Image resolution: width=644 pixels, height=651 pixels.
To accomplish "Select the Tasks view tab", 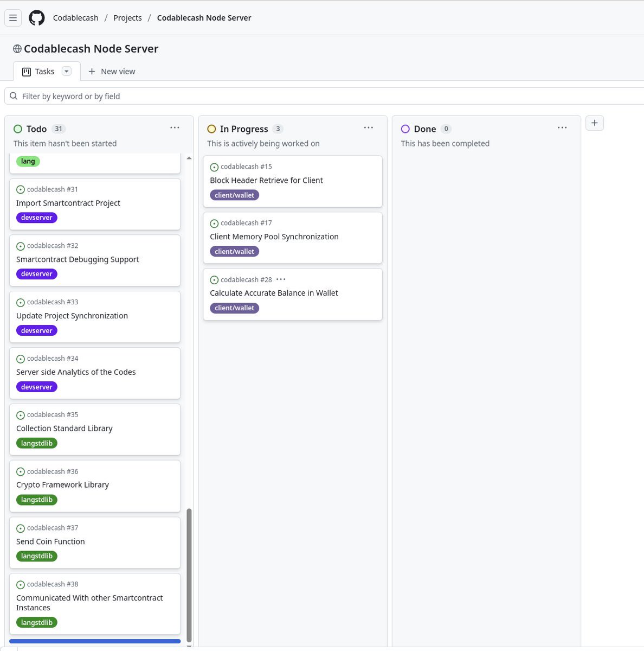I will coord(47,72).
